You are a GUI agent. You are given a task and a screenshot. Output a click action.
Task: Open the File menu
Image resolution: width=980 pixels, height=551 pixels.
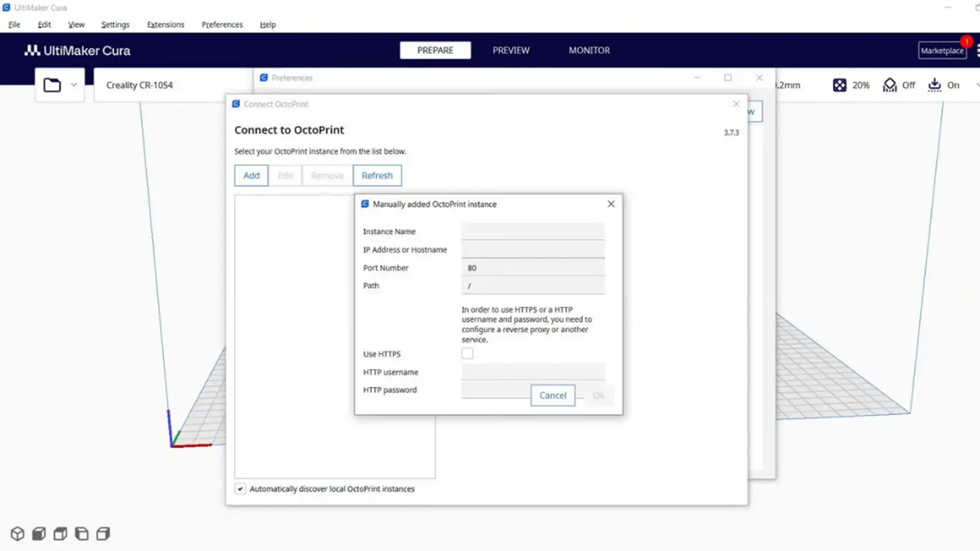[x=14, y=24]
